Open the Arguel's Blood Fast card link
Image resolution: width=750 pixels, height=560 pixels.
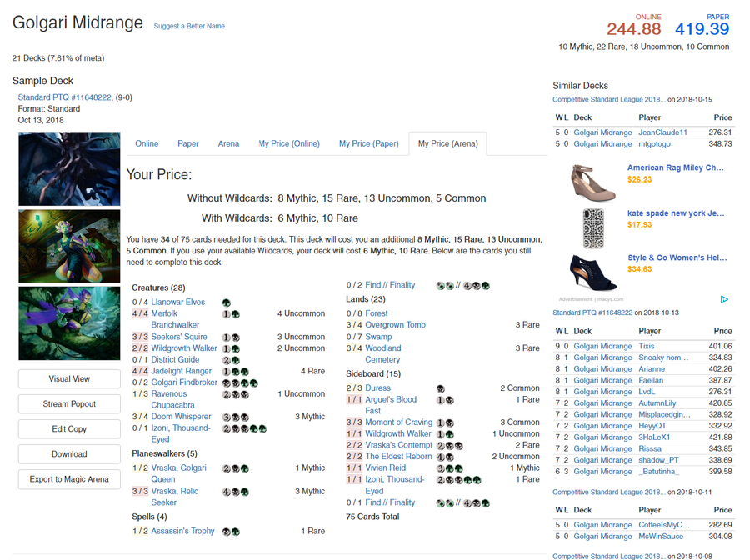391,405
